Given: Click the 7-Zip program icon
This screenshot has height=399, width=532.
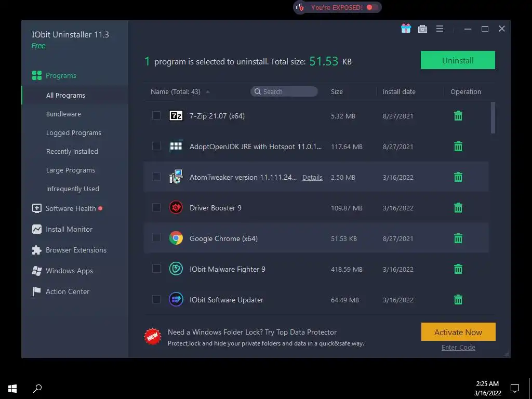Looking at the screenshot, I should click(x=176, y=116).
